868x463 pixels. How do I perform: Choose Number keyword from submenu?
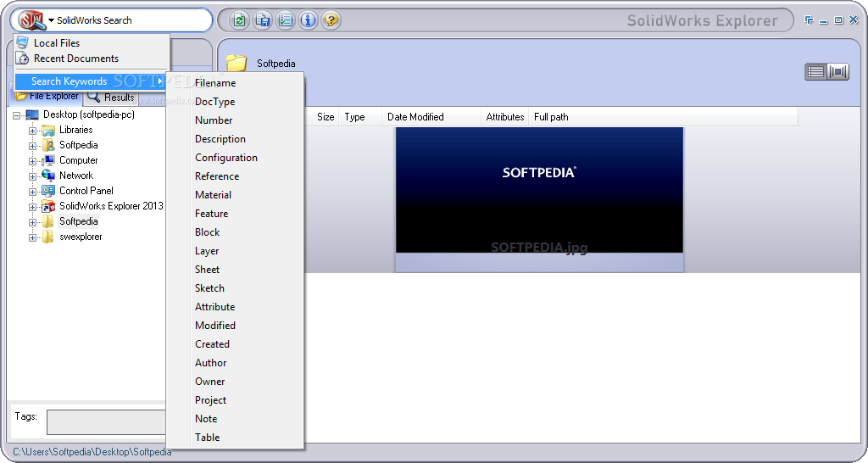pos(235,120)
